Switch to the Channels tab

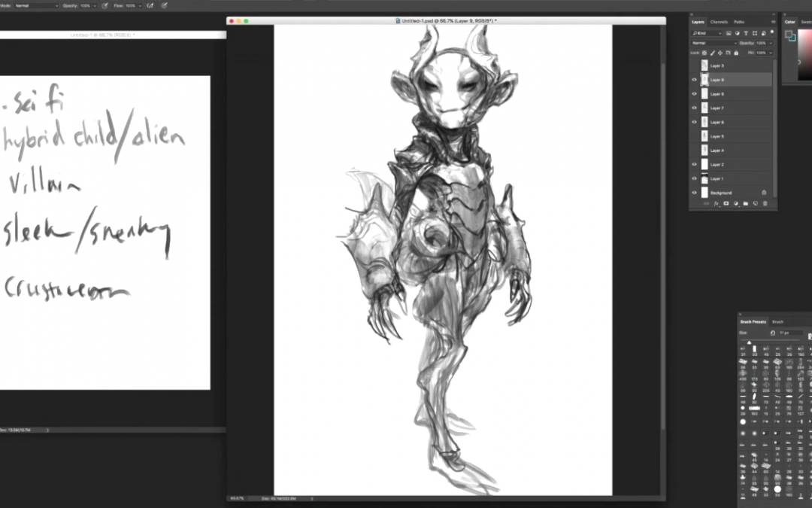click(x=719, y=22)
